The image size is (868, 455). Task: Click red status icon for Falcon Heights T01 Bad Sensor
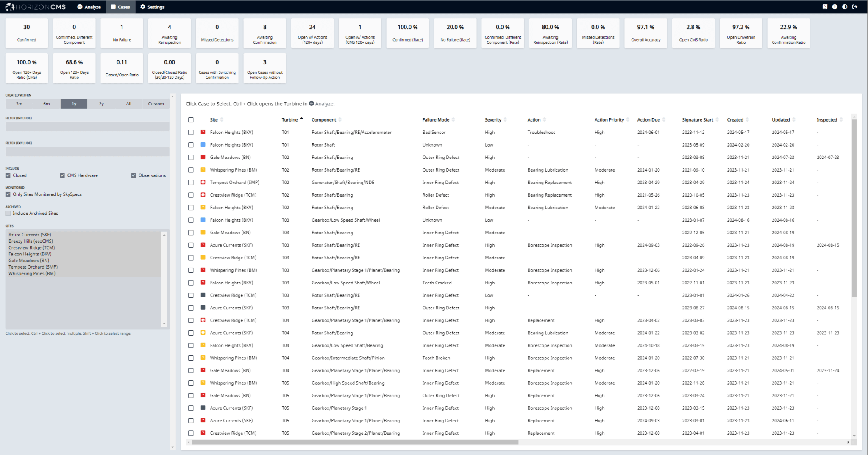point(203,132)
